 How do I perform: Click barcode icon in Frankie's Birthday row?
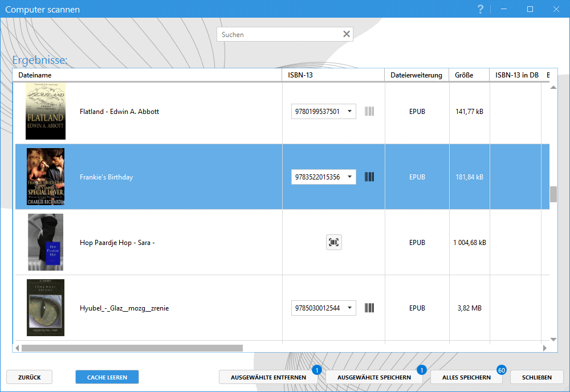coord(369,177)
